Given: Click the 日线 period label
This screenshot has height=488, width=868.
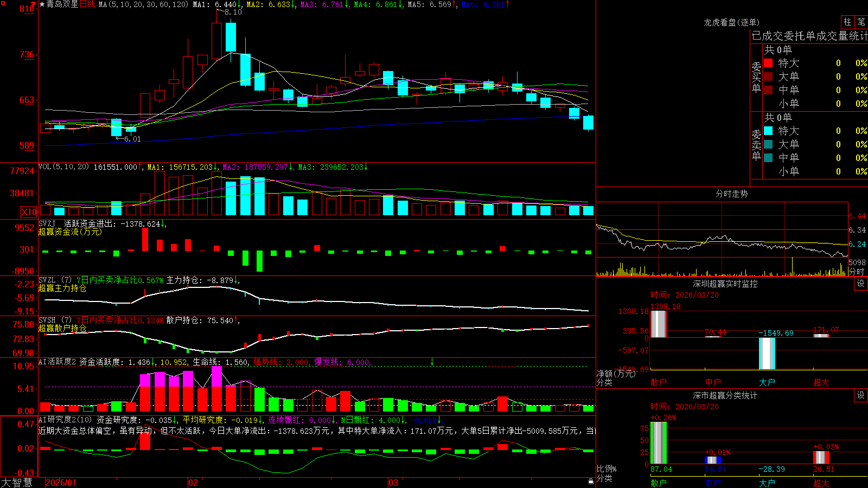Looking at the screenshot, I should [87, 4].
